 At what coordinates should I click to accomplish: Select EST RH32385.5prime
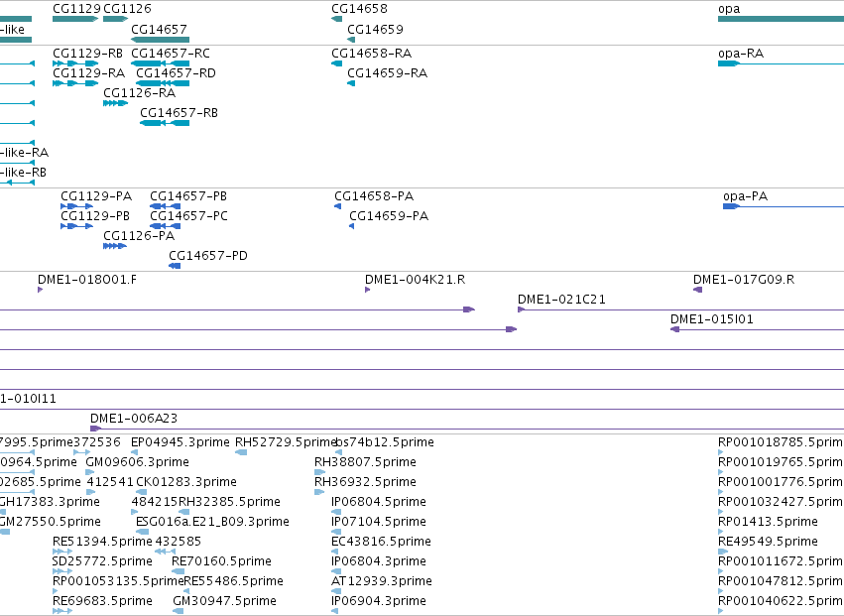tap(229, 502)
